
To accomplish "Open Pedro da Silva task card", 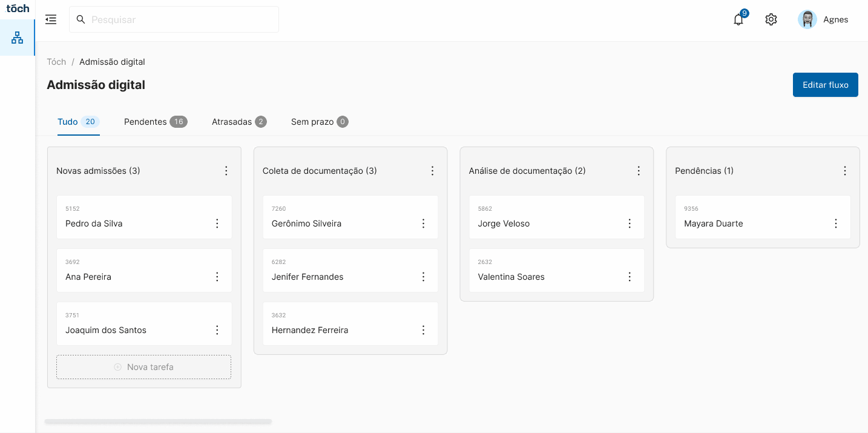I will click(x=144, y=217).
